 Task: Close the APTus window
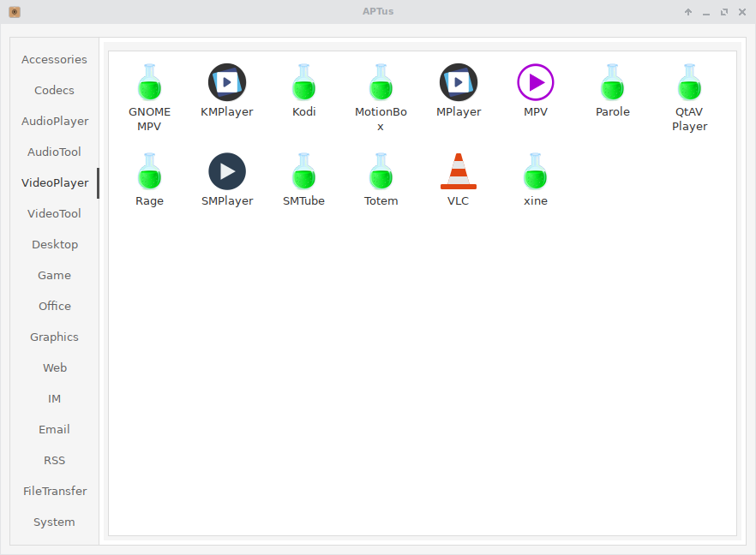742,12
